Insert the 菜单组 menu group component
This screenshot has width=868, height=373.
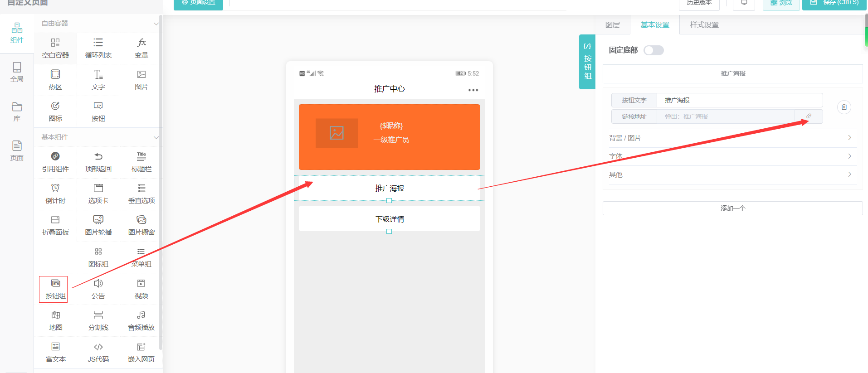click(x=141, y=257)
